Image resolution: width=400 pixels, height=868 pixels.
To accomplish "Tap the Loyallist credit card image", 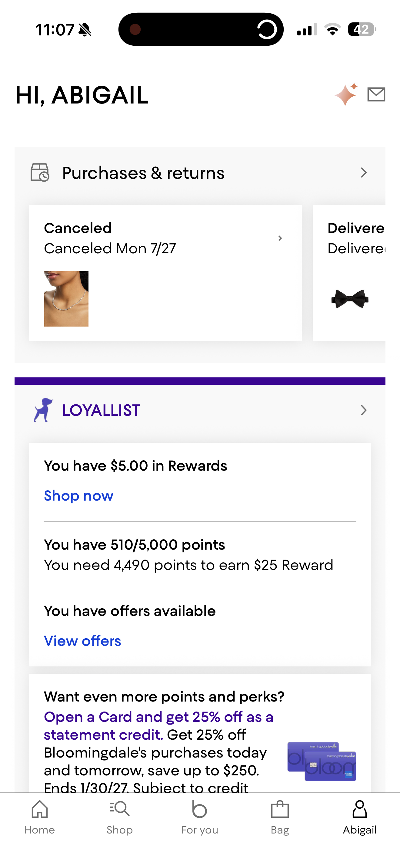I will [x=322, y=761].
